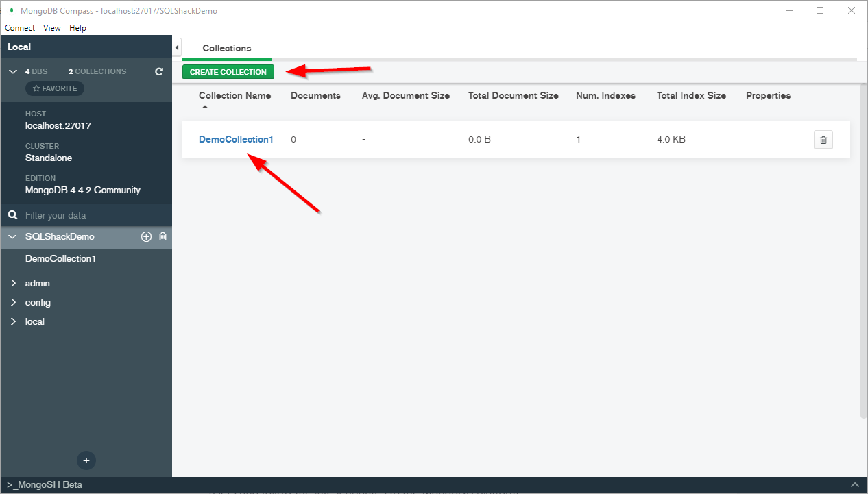Click the vertical scrollbar of collections list
The height and width of the screenshot is (494, 868).
tap(863, 250)
